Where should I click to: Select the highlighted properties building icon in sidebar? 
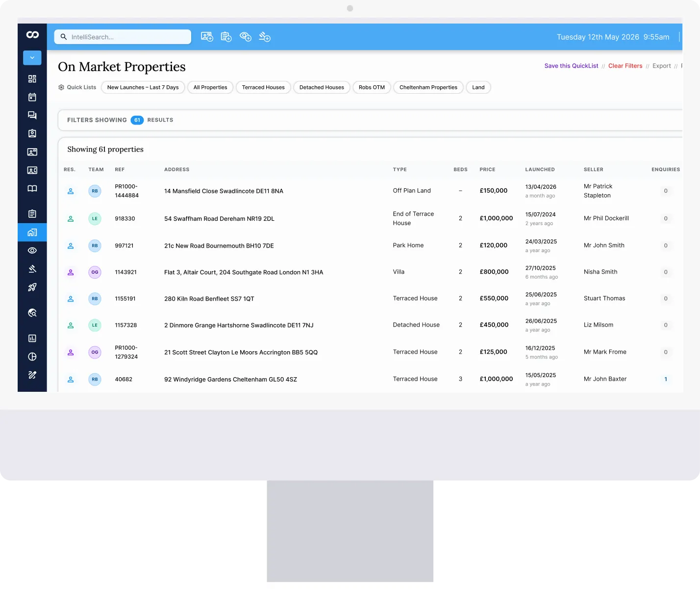[32, 232]
